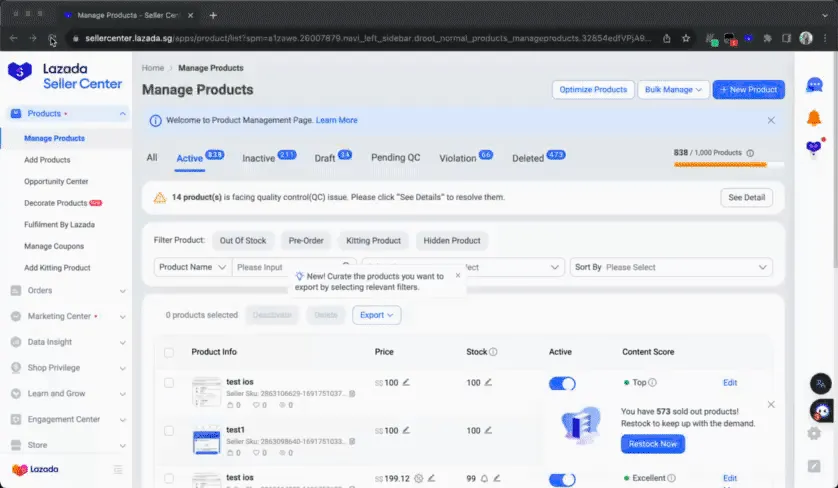
Task: Tick the select-all checkbox in the table header
Action: click(x=169, y=352)
